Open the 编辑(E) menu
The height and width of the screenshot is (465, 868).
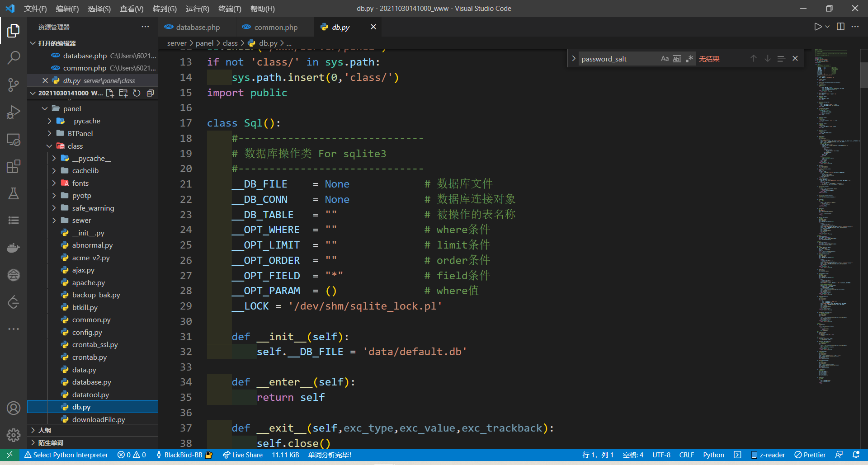(x=67, y=9)
